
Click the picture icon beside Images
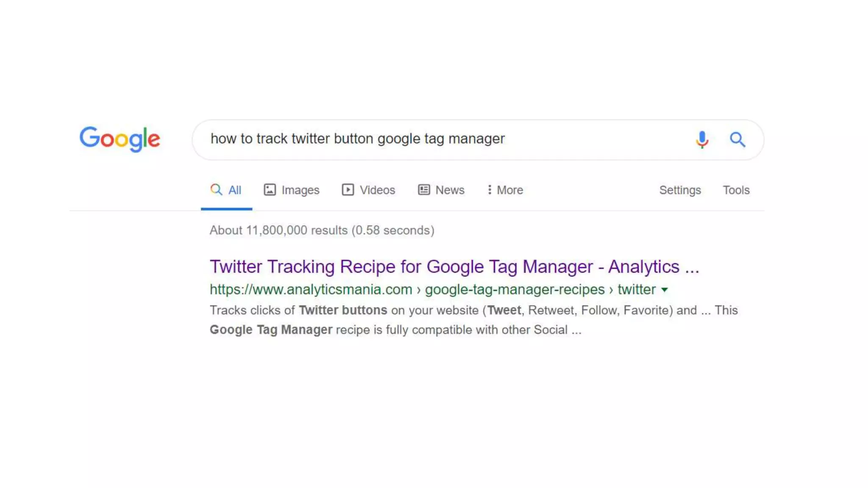270,190
